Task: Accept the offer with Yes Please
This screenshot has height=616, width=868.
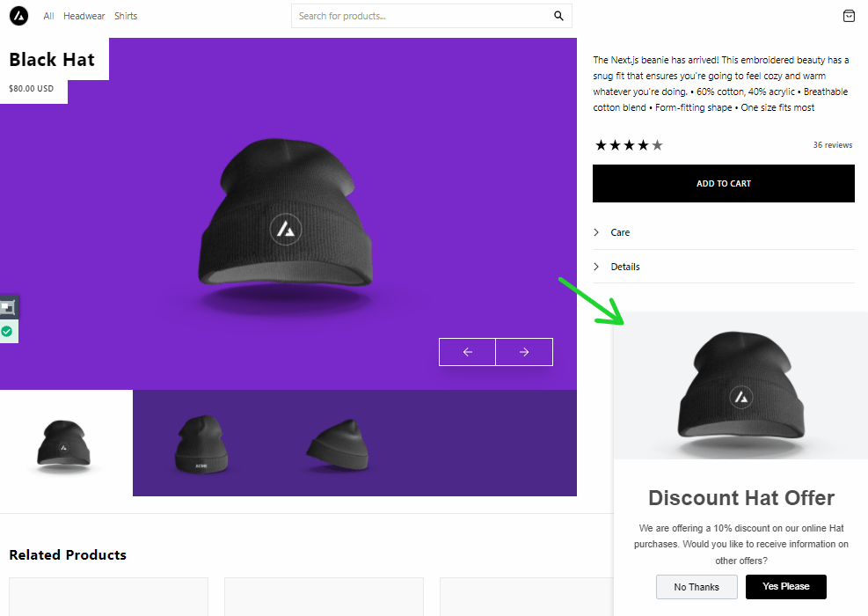Action: (x=785, y=586)
